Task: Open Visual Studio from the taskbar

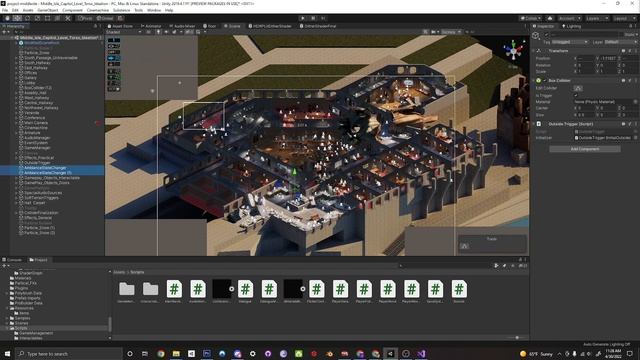Action: 421,353
